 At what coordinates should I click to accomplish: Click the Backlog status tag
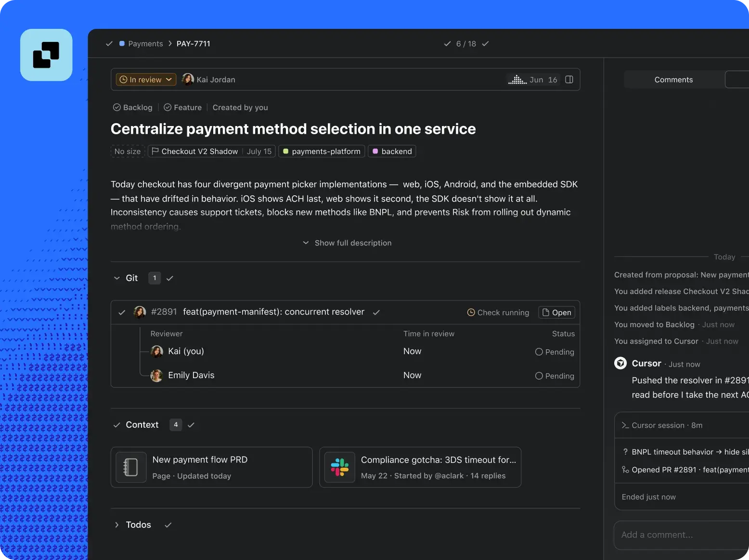[132, 107]
